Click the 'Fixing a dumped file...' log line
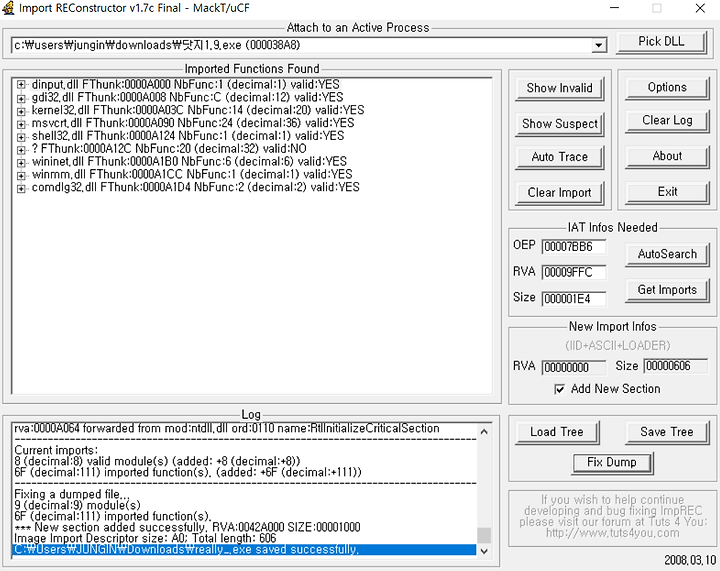 72,495
